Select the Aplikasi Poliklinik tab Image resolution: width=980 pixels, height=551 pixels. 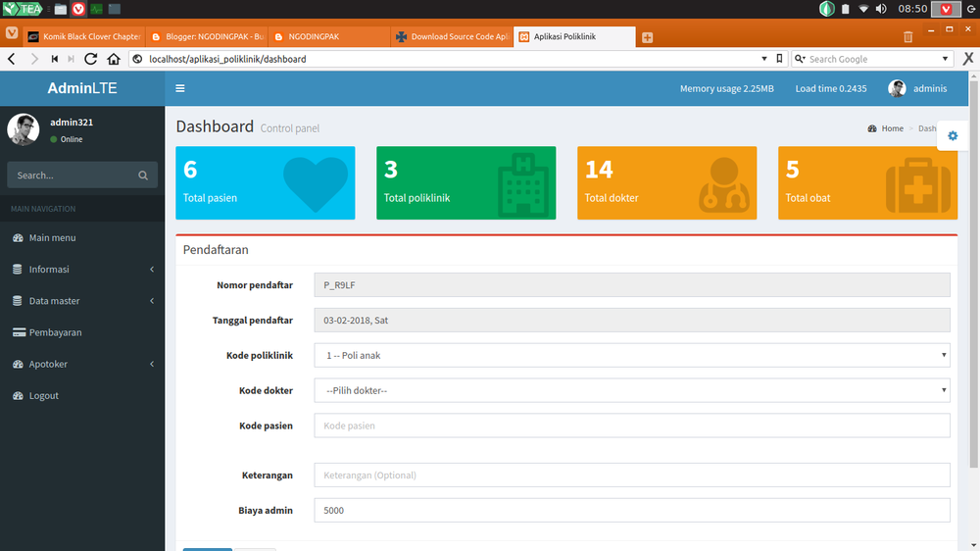574,37
